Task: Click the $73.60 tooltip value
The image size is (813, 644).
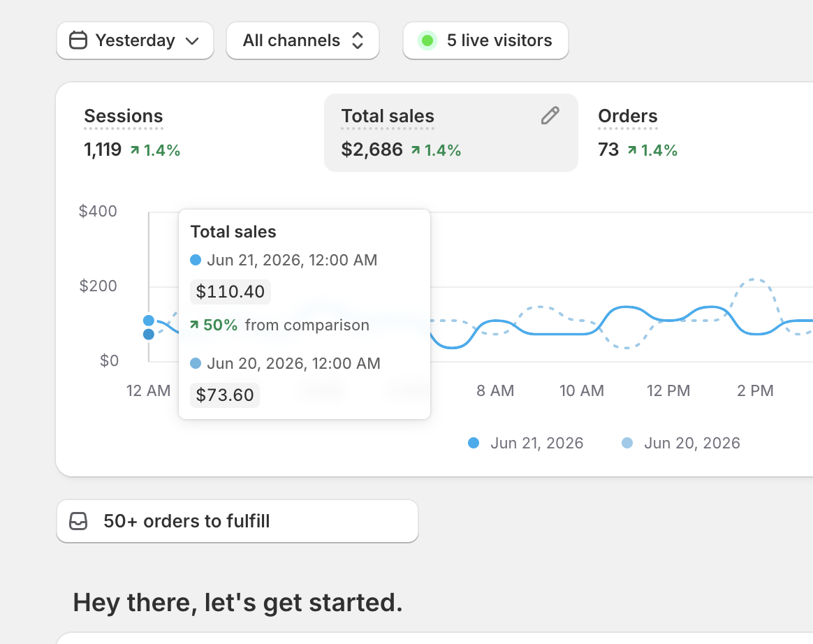Action: tap(224, 395)
